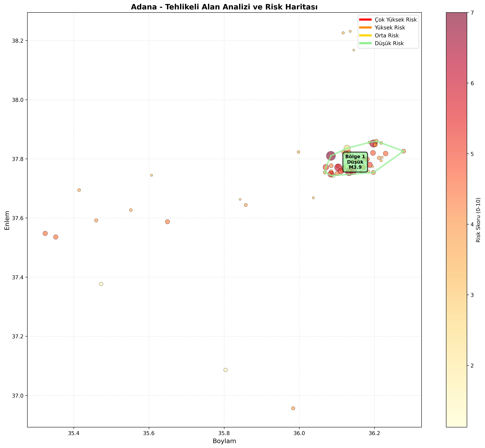The height and width of the screenshot is (448, 485).
Task: Click the lowest data point near longitude 35.98, latitude 36.96
Action: pos(293,408)
